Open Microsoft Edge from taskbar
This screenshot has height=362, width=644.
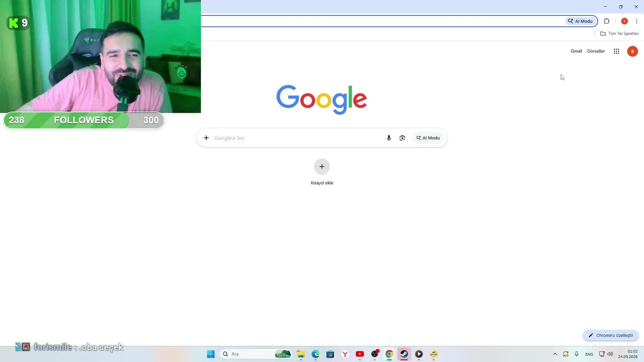[315, 354]
